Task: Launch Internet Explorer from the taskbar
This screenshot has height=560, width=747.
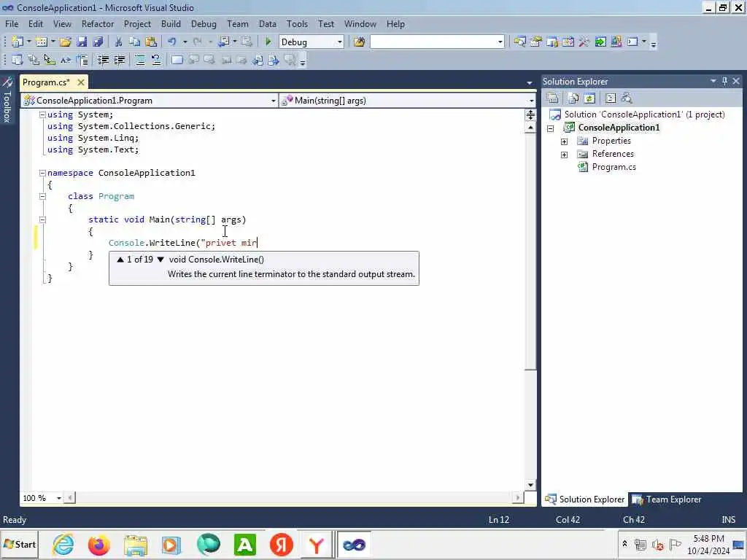Action: tap(63, 545)
